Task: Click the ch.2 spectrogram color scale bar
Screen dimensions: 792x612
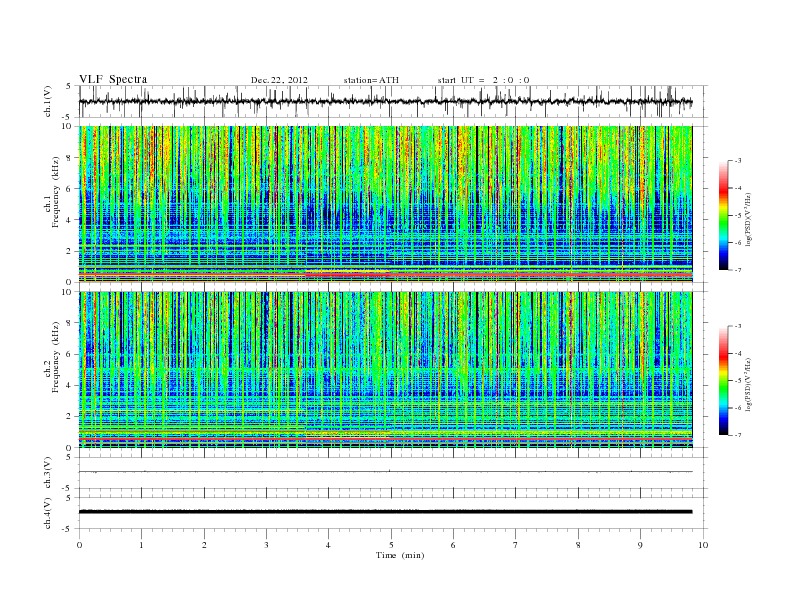Action: coord(724,380)
